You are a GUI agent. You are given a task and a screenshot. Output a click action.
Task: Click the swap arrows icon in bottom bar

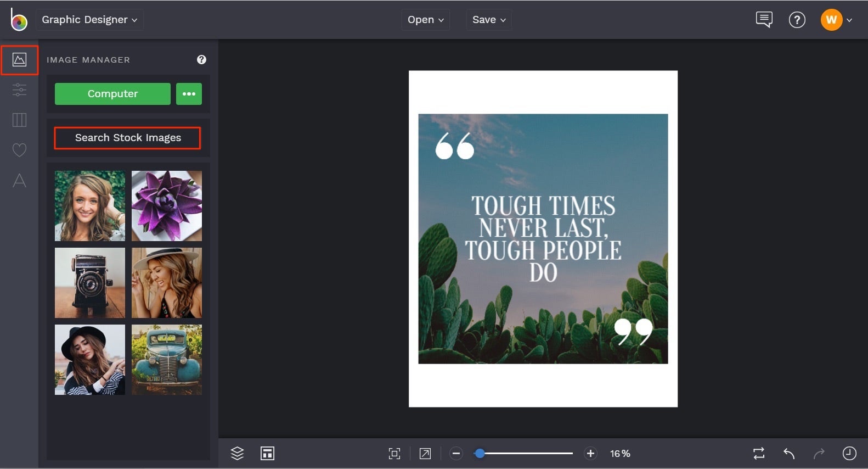pos(759,454)
